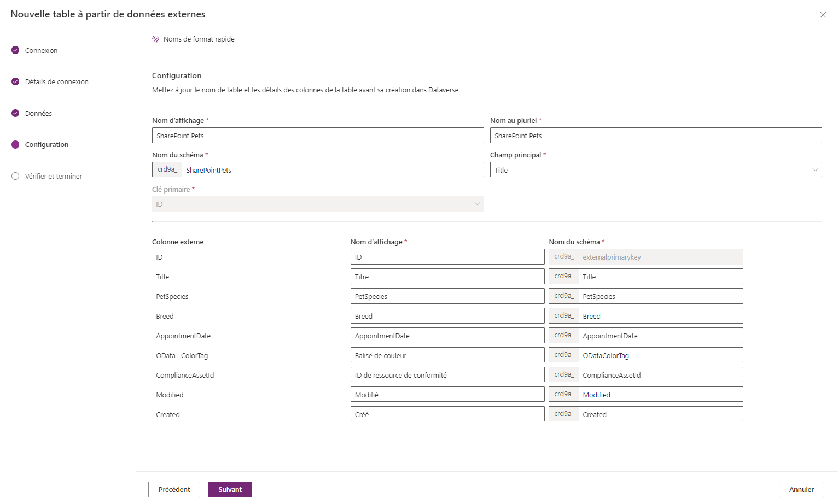Edit the AppointmentDate schema name field
This screenshot has height=504, width=838.
[661, 336]
